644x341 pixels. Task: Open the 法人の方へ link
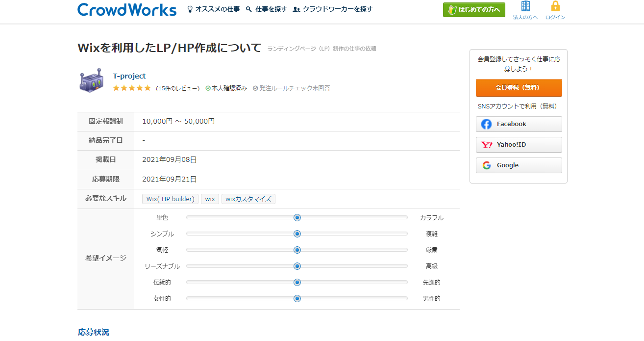click(525, 17)
